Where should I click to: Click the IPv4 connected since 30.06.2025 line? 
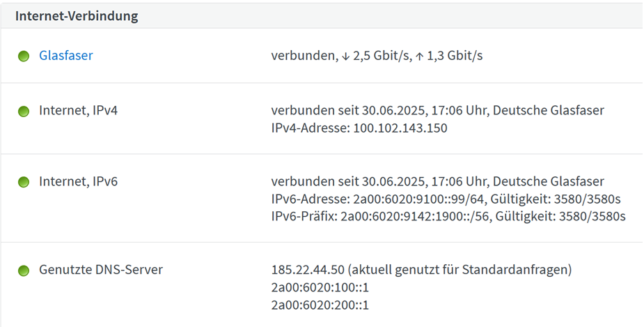437,111
